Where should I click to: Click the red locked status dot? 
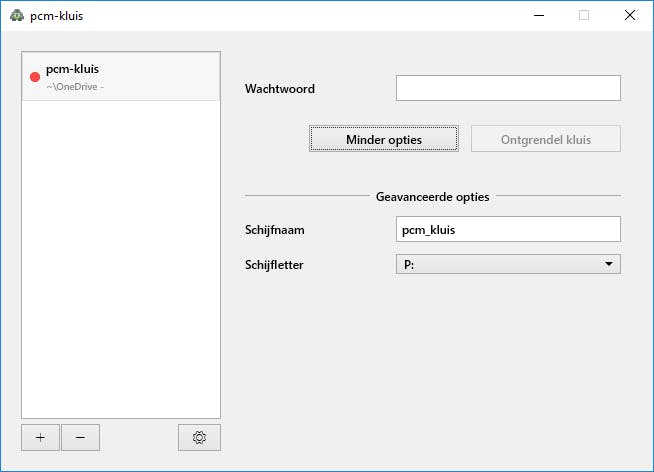pyautogui.click(x=35, y=77)
